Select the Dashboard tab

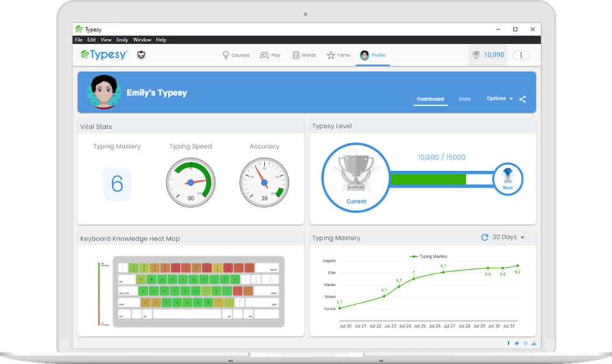click(430, 99)
